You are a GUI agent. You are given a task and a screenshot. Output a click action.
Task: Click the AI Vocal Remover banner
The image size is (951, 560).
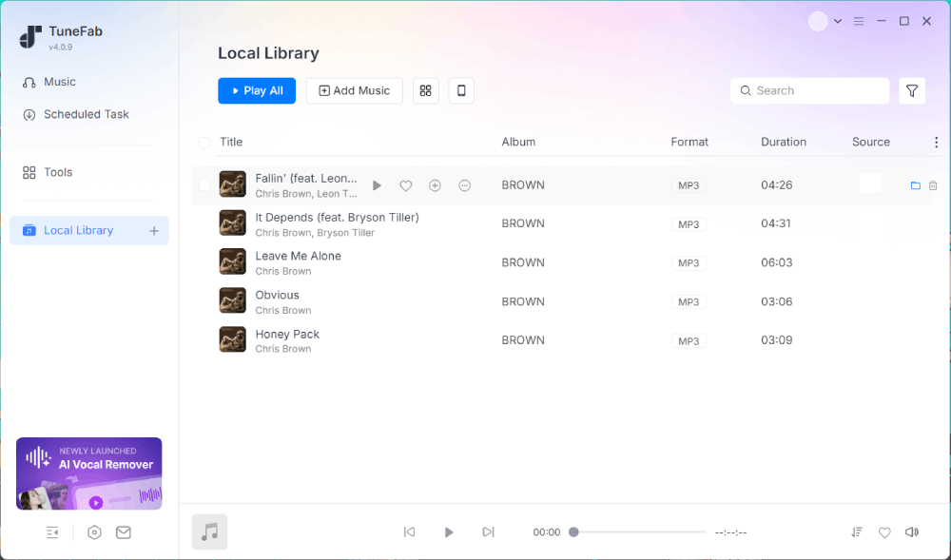89,473
